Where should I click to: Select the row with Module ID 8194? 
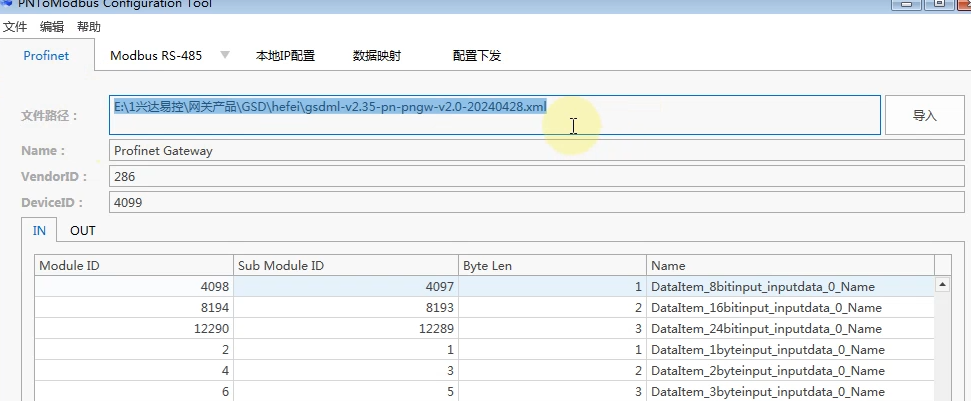pos(484,308)
